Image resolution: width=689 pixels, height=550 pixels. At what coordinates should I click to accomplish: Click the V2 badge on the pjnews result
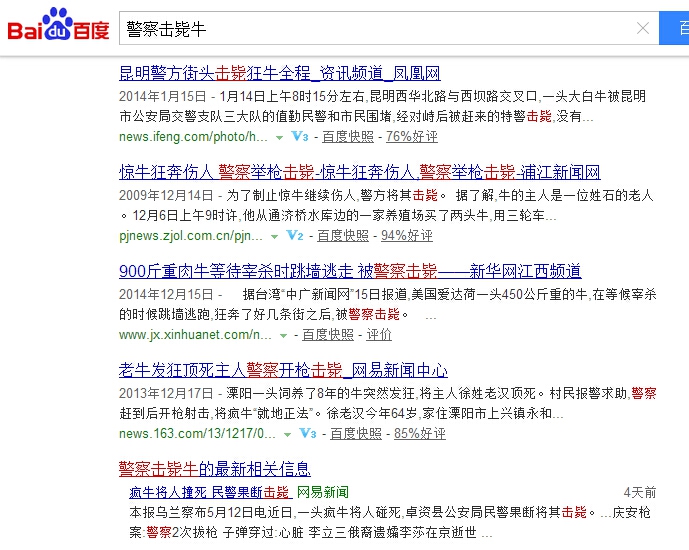click(295, 235)
